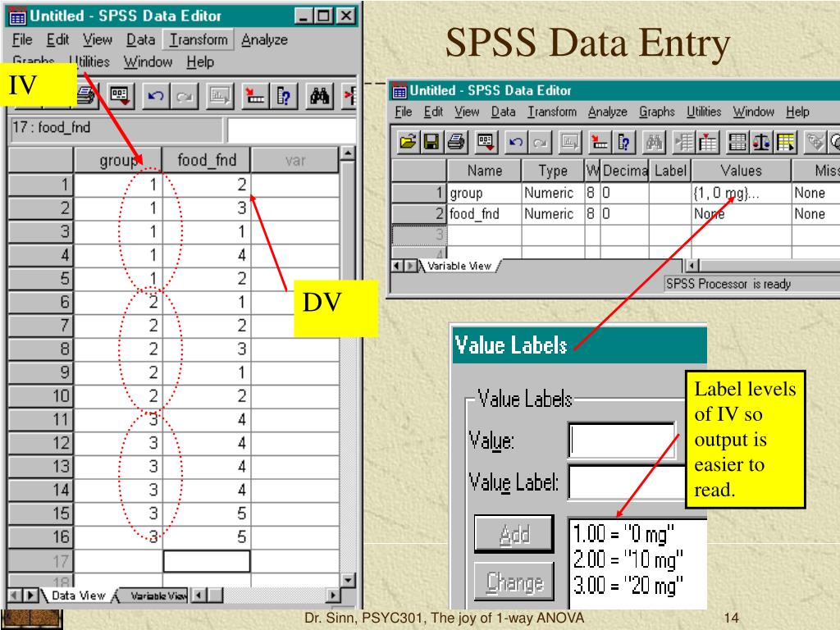Click Find binoculars in right Data Editor toolbar
Viewport: 840px width, 630px height.
[x=654, y=142]
